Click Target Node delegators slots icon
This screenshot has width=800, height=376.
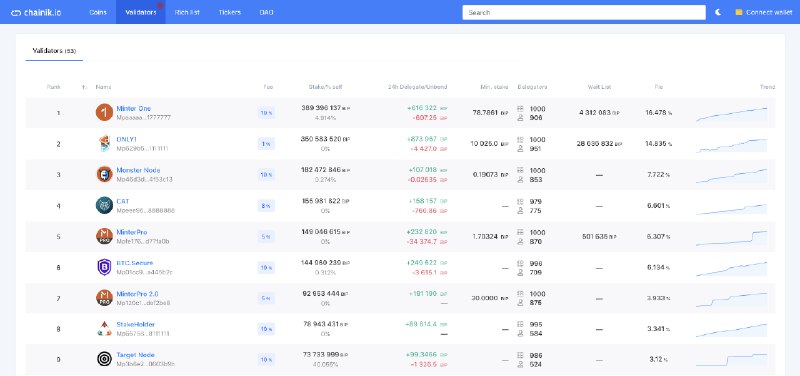click(x=520, y=356)
